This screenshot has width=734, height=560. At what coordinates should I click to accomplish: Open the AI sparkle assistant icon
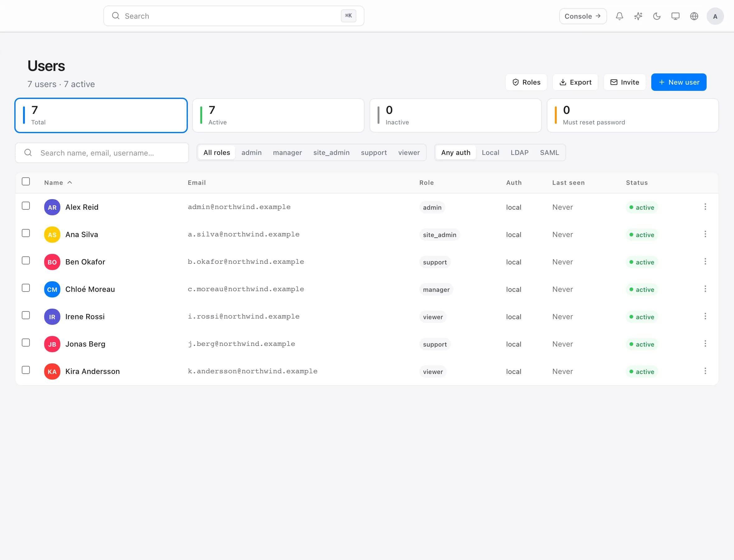[638, 16]
